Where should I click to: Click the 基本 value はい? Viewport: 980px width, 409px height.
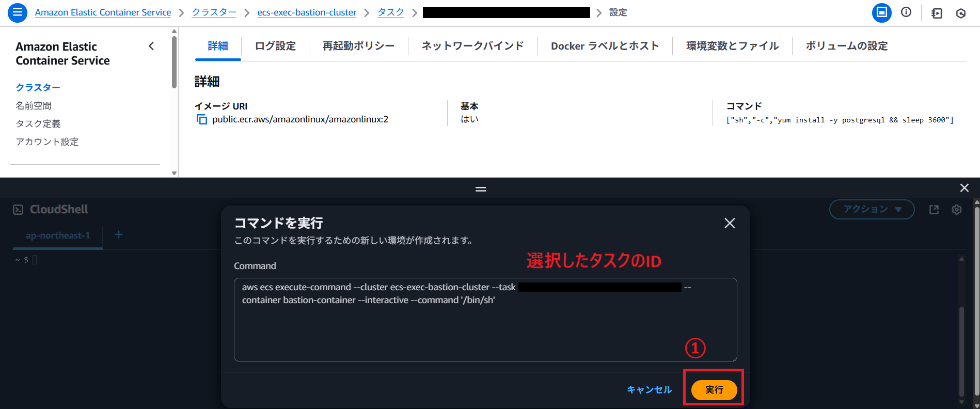pos(469,119)
